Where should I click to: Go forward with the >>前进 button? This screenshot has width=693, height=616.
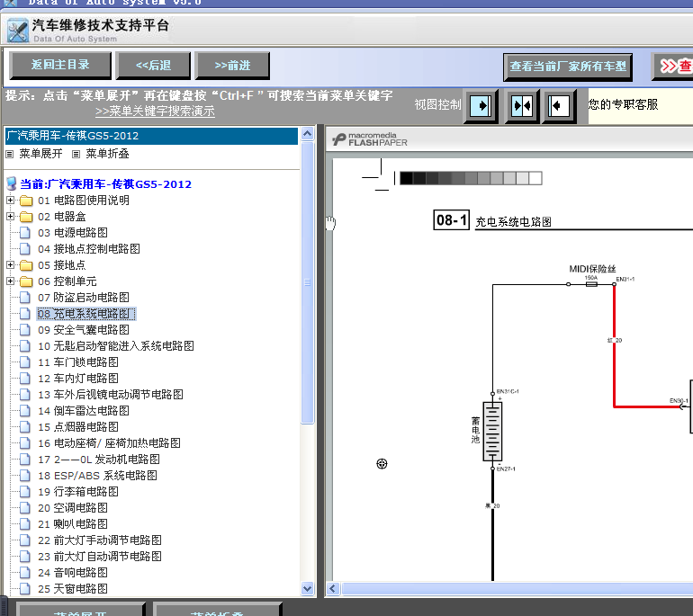(232, 66)
